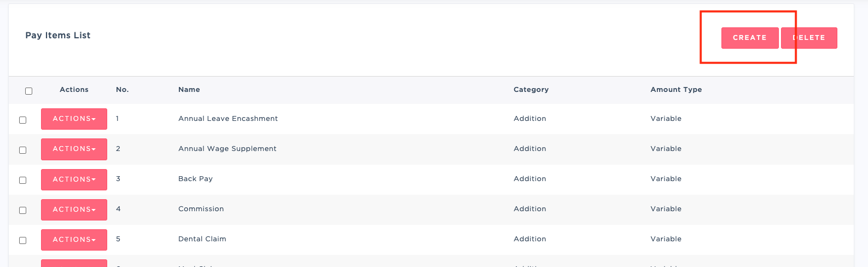The height and width of the screenshot is (267, 868).
Task: Open Actions dropdown for Dental Claim
Action: coord(74,240)
